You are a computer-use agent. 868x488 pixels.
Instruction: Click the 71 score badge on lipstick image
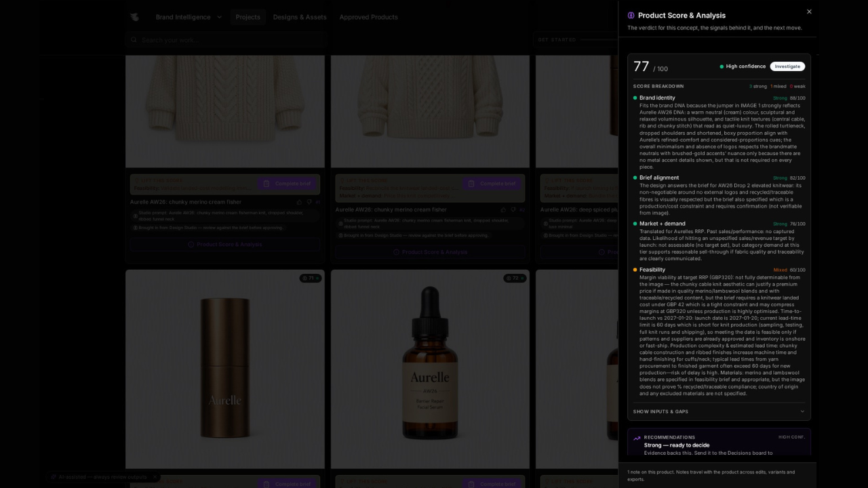point(310,278)
